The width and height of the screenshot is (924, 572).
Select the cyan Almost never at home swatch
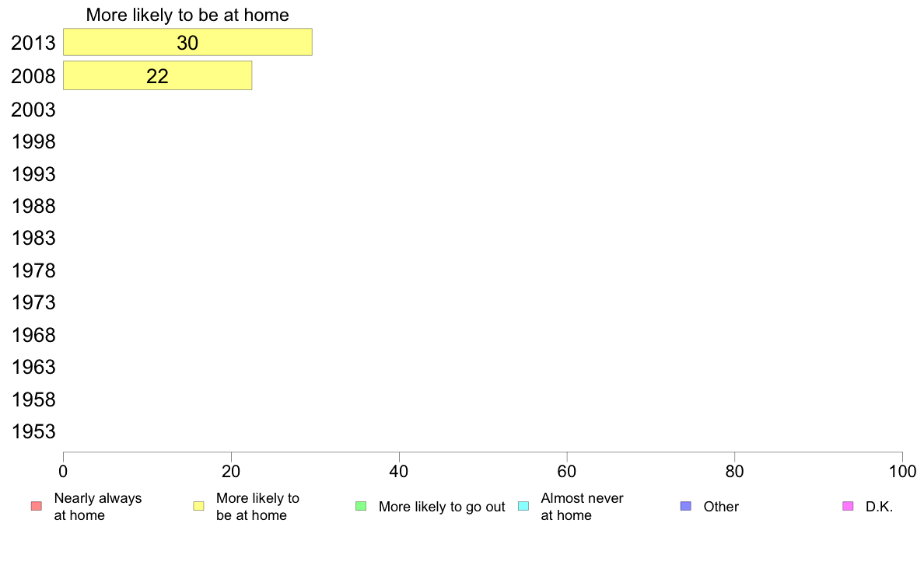tap(523, 506)
